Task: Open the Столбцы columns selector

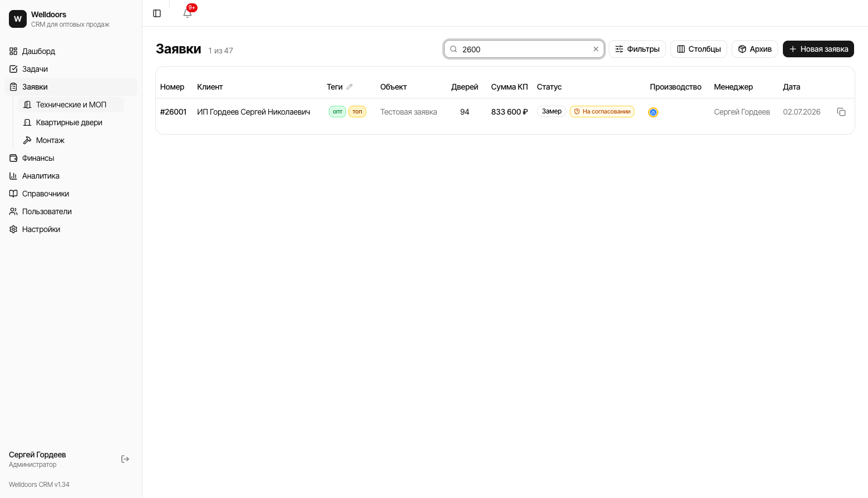Action: (x=699, y=49)
